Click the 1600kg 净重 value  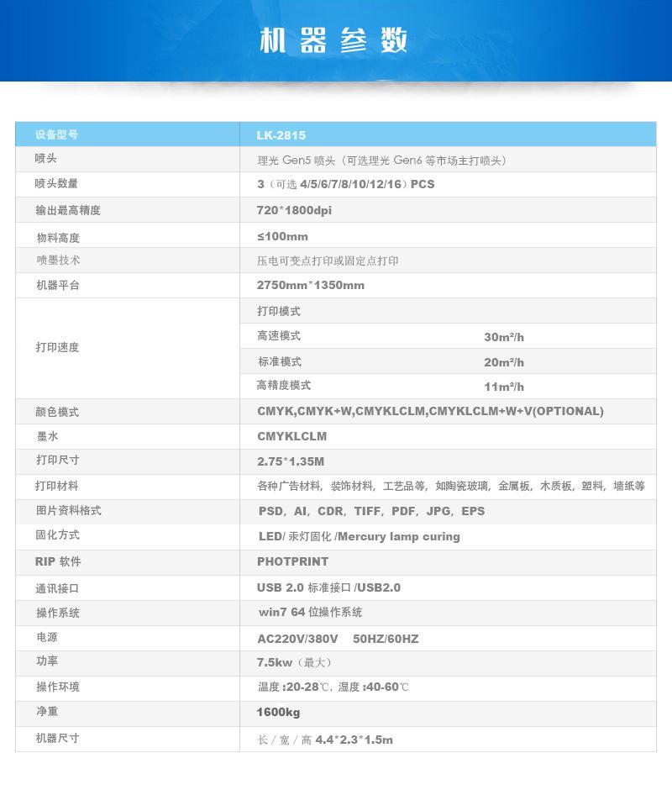coord(276,711)
